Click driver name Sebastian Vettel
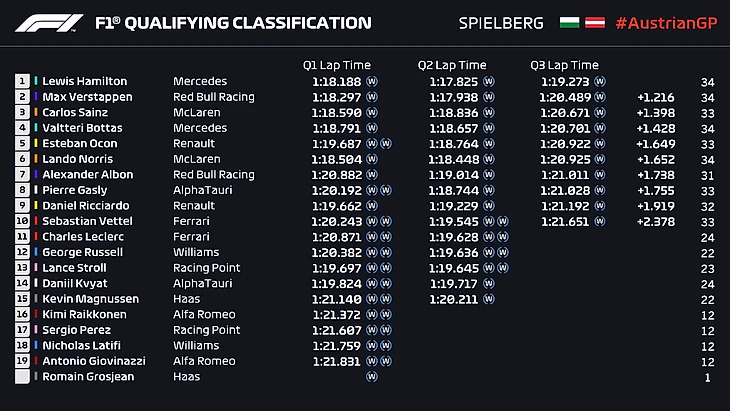Screen dimensions: 730x411 point(86,221)
